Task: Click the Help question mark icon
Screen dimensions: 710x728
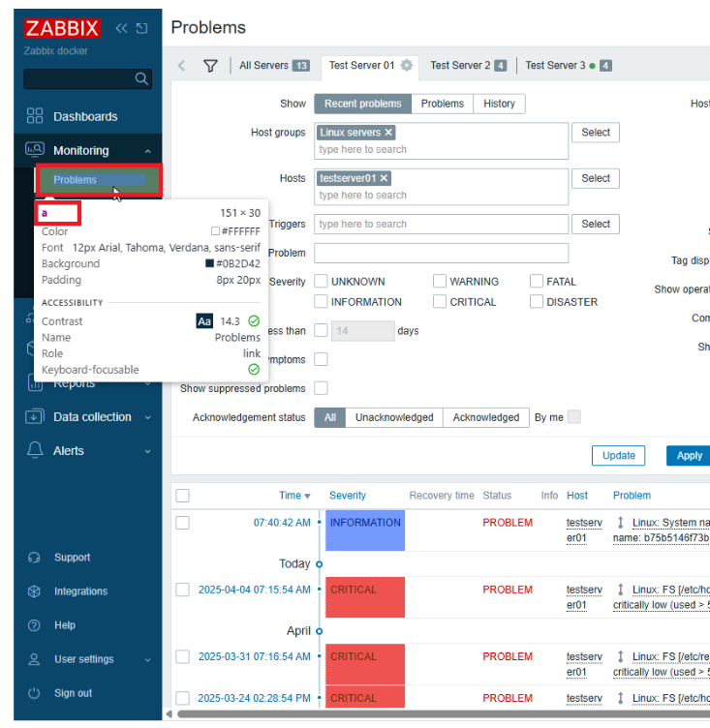Action: (x=34, y=625)
